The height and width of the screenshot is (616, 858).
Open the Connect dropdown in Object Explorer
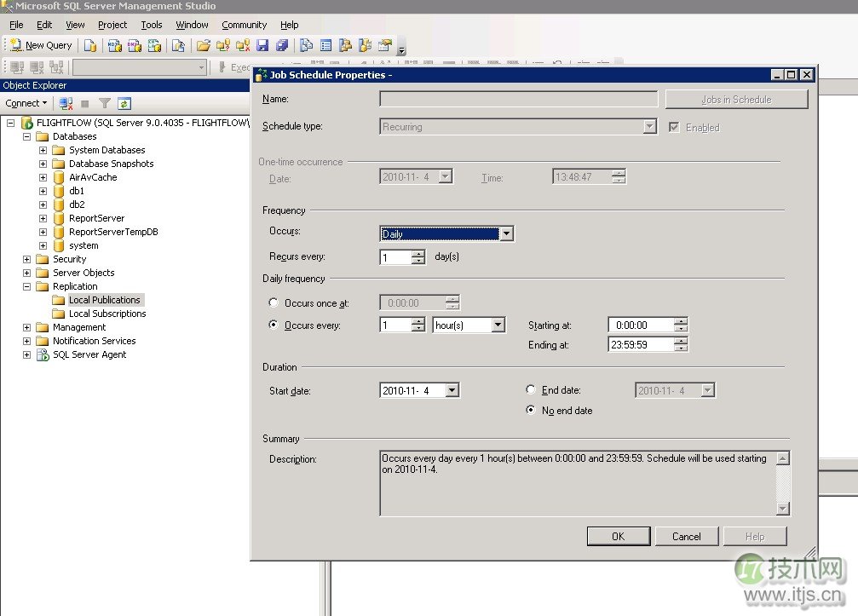[26, 103]
